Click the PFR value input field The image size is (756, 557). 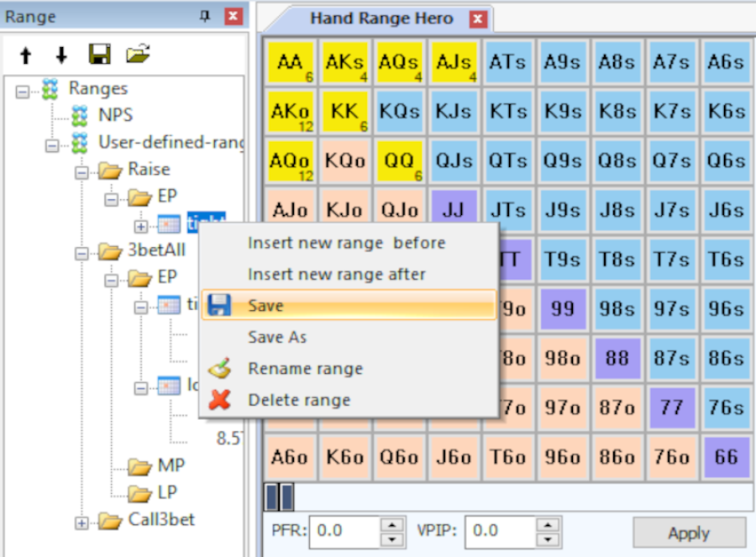343,532
